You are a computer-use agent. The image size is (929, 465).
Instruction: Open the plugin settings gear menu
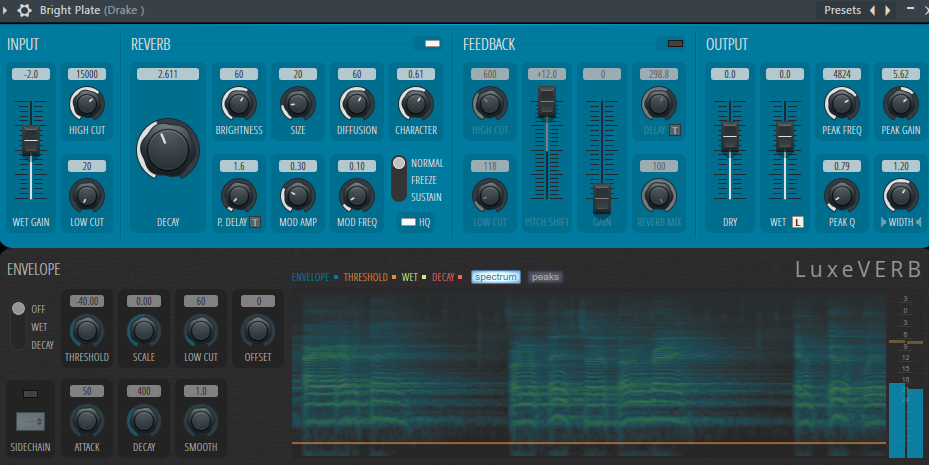point(25,10)
